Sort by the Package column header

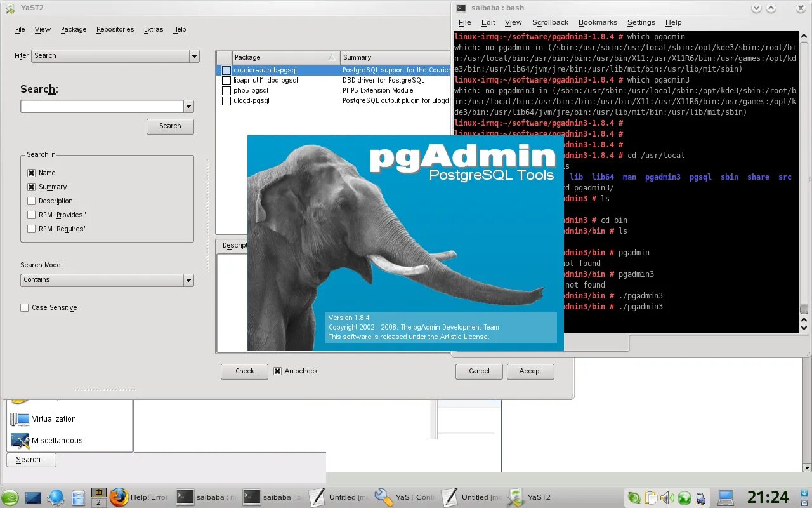286,57
